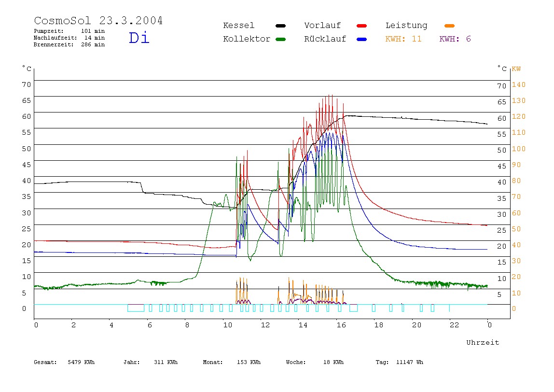Click the orange 'KWH: 11' value
Screen dimensions: 554x392
coord(403,39)
